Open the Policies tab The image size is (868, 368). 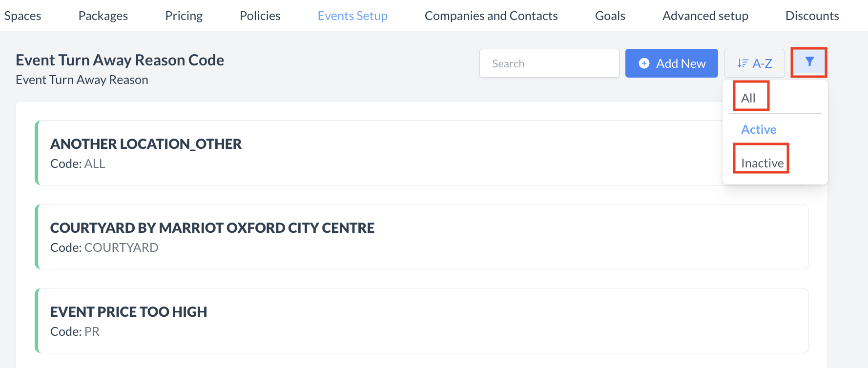click(x=260, y=16)
